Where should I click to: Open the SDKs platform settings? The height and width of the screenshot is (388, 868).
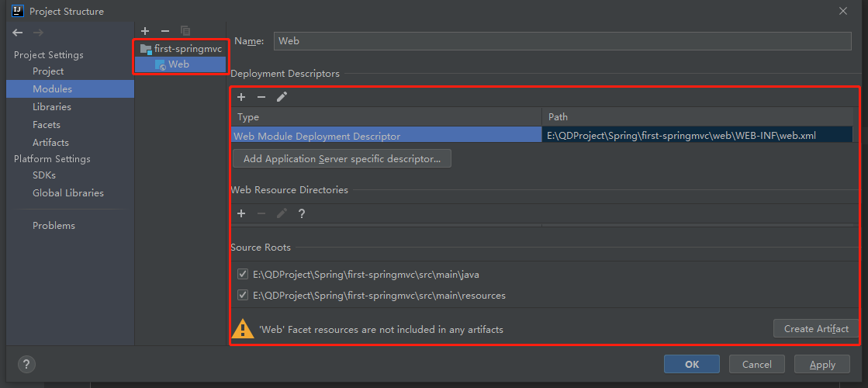[44, 175]
